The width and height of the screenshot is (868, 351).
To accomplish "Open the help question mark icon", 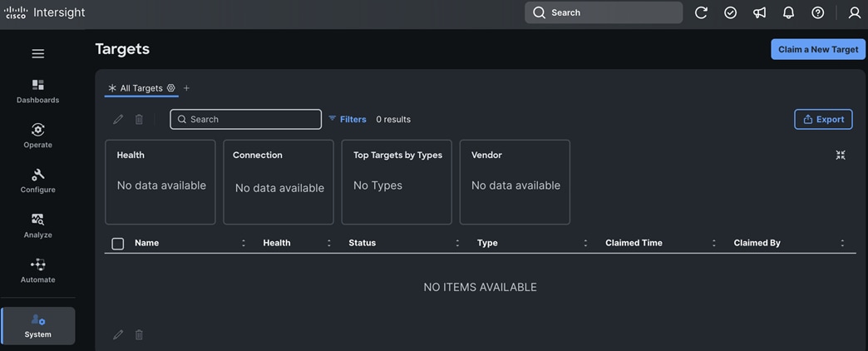I will point(817,12).
